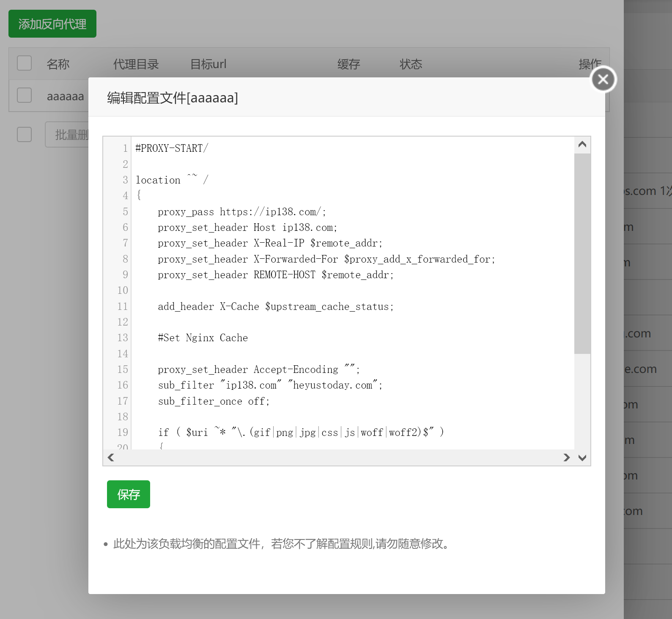Click the sub_filter heyustoday.com line

(270, 385)
